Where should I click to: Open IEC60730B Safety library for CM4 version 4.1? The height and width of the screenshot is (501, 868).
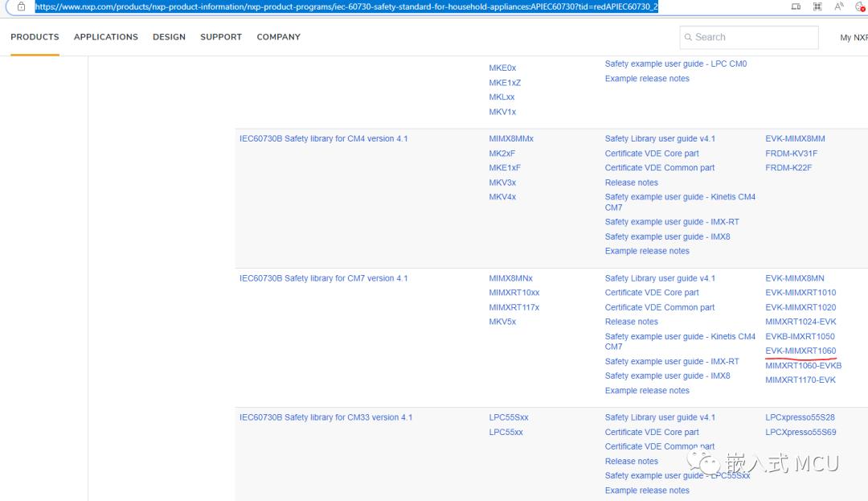pyautogui.click(x=323, y=138)
